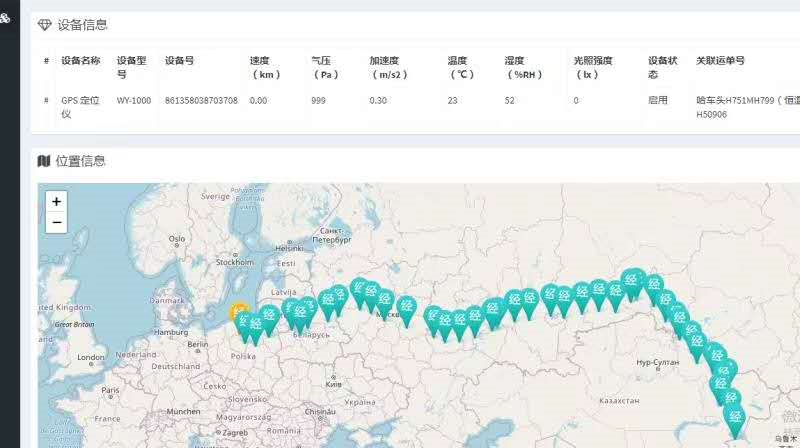Click the waybill cell starting 哈车头H751MH799
800x448 pixels.
748,107
